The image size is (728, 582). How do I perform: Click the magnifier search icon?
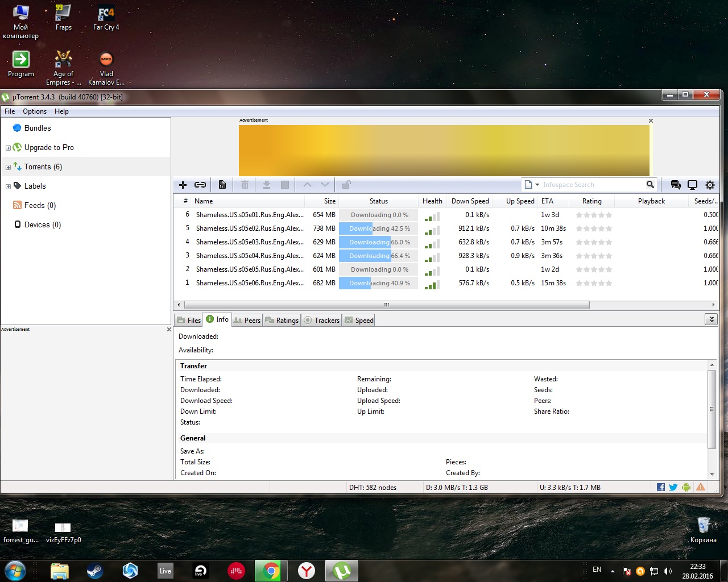point(650,185)
